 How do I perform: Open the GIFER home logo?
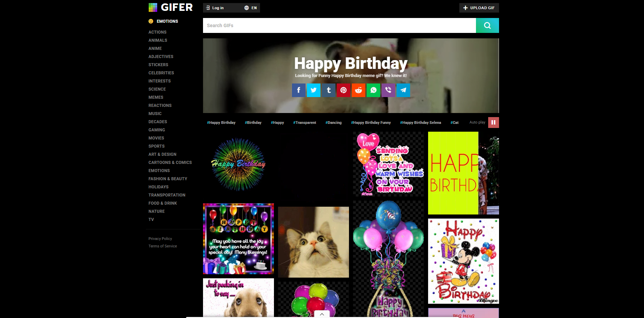click(170, 7)
